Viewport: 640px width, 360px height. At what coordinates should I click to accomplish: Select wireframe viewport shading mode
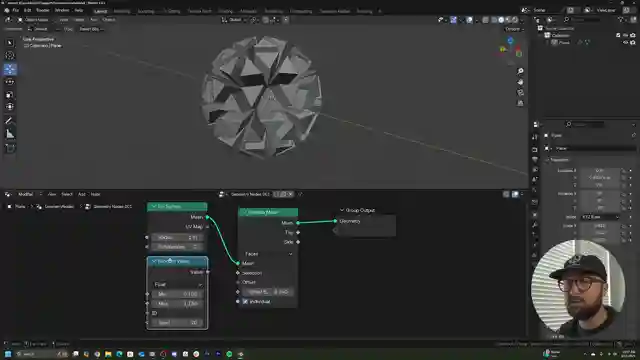[494, 20]
